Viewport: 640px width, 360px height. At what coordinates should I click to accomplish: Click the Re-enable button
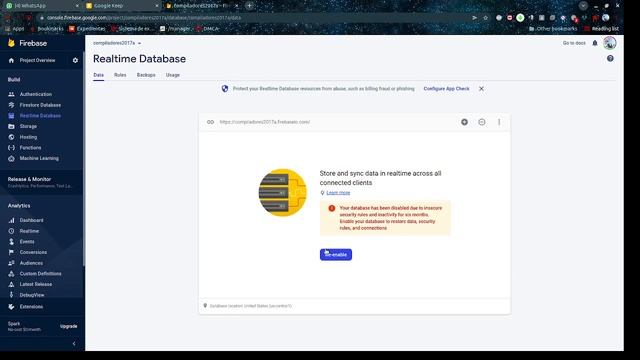point(336,255)
